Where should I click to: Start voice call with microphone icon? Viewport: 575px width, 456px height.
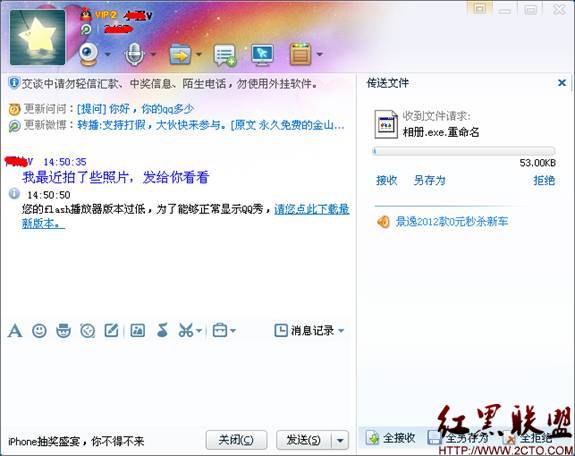[134, 54]
